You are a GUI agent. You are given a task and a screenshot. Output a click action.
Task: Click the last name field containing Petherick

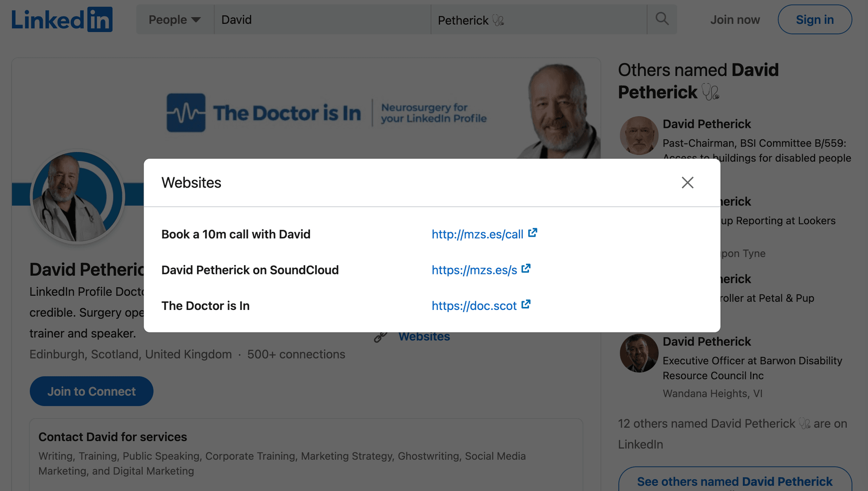(x=539, y=20)
